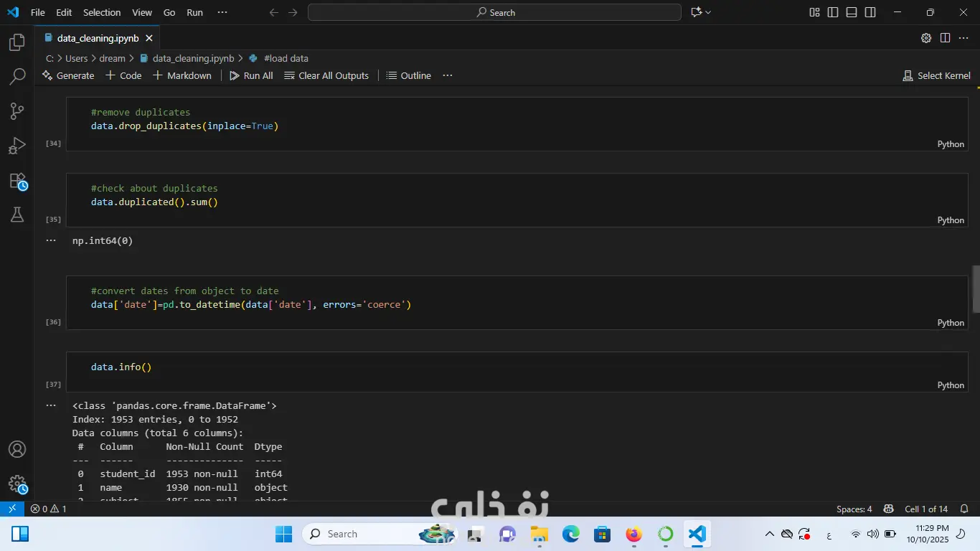Toggle the Primary Side Bar layout button
Image resolution: width=980 pixels, height=551 pixels.
point(833,12)
